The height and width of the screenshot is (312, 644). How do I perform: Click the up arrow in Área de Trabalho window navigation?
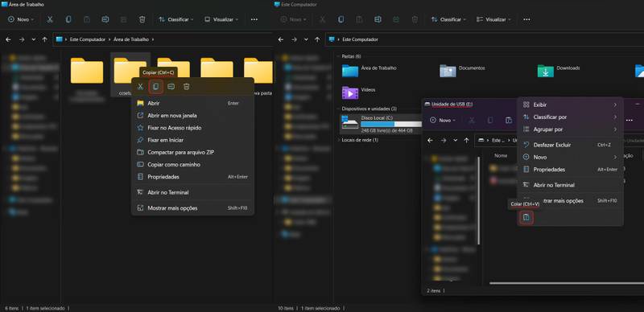45,39
